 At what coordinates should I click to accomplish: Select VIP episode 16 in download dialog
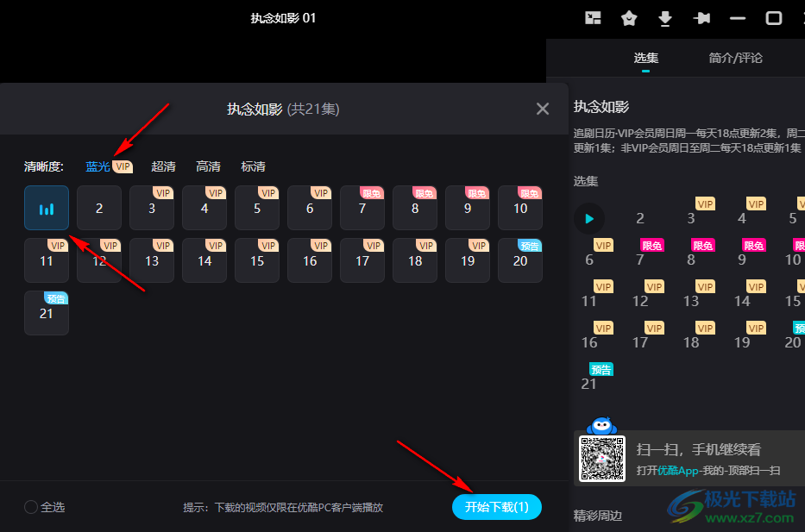(x=310, y=260)
